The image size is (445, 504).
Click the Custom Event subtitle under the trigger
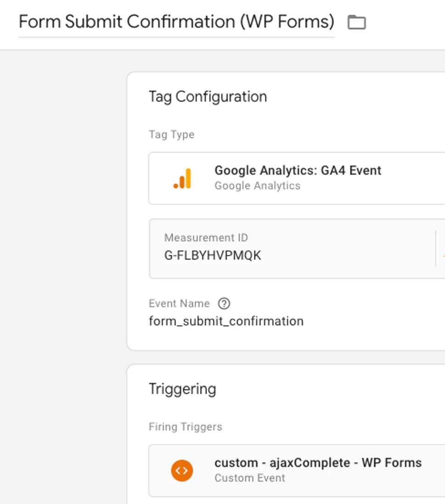click(250, 478)
